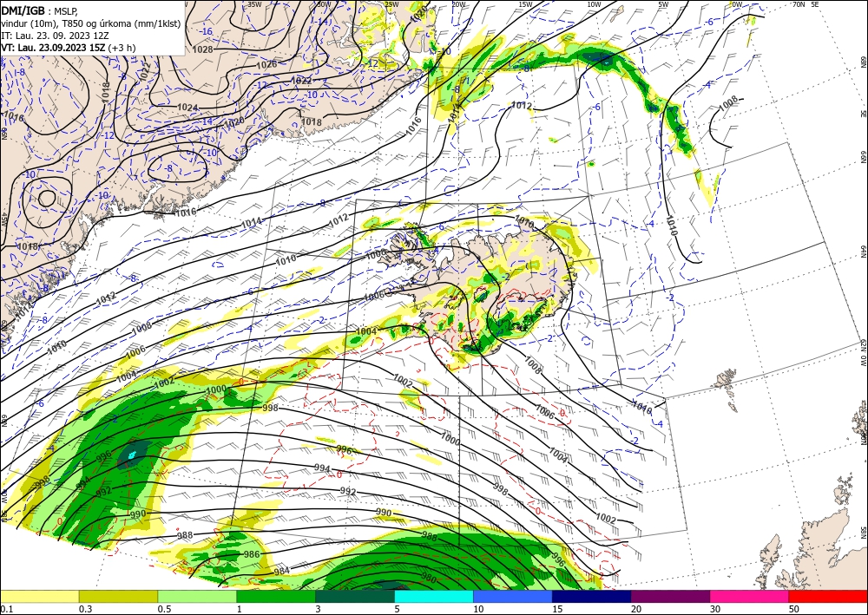This screenshot has width=868, height=615.
Task: Select the red 50+ mm legend swatch
Action: point(828,596)
